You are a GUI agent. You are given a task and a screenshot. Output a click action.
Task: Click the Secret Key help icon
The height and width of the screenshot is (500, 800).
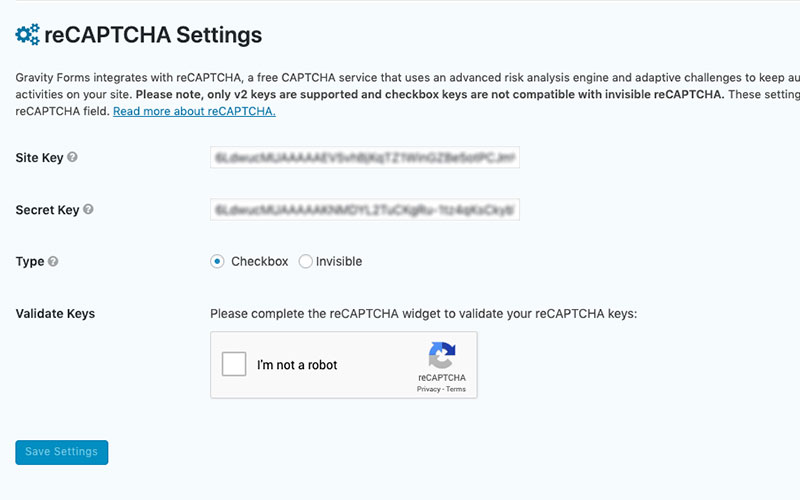click(89, 210)
